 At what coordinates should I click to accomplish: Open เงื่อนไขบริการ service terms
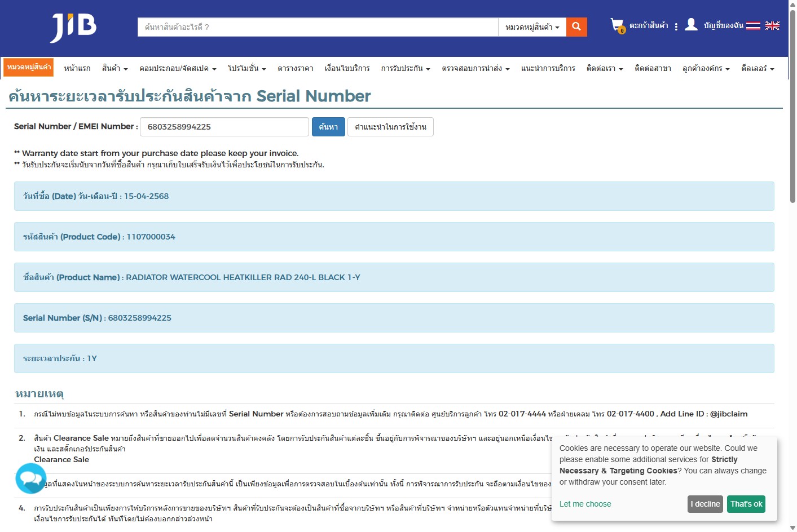point(347,68)
